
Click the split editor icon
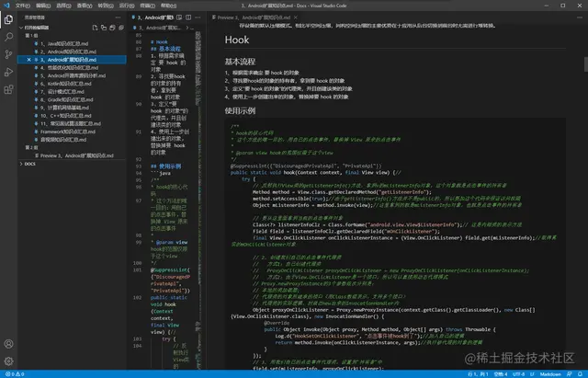click(x=188, y=17)
